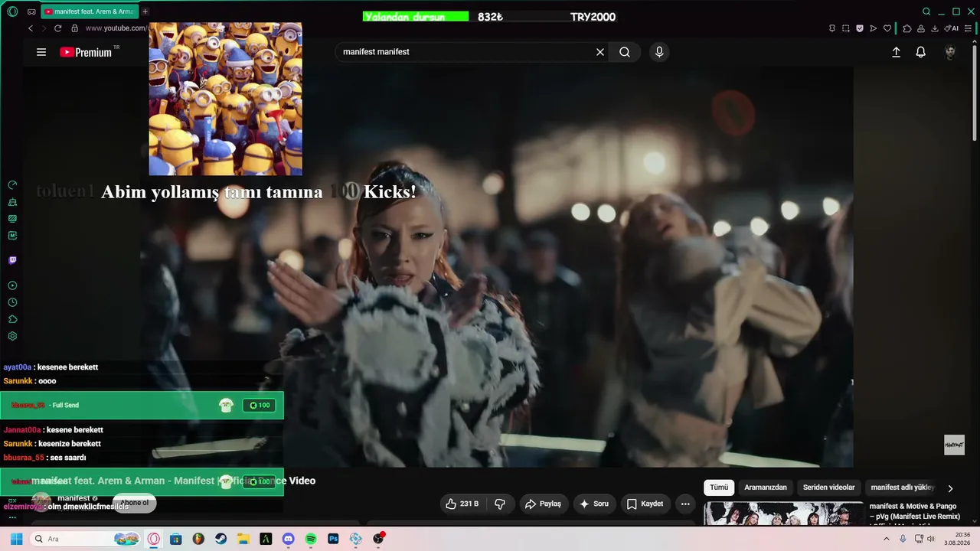Dislike the video with thumbs down
Image resolution: width=980 pixels, height=551 pixels.
[x=500, y=504]
